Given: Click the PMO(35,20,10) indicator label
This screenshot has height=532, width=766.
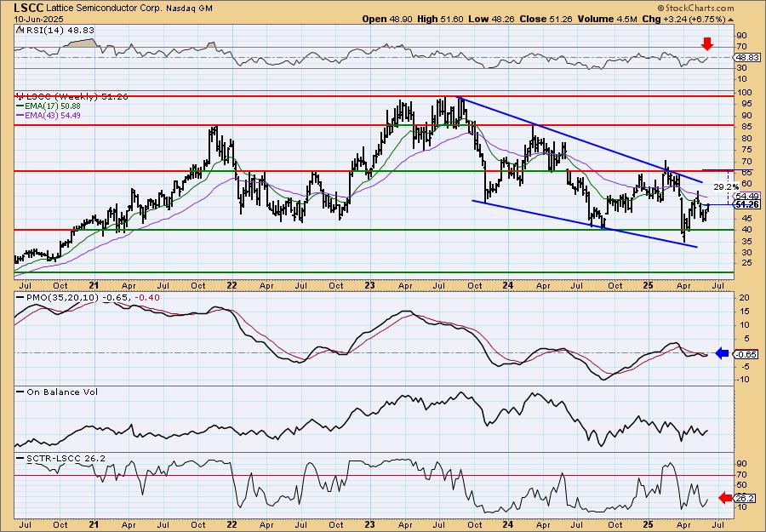Looking at the screenshot, I should click(x=62, y=298).
